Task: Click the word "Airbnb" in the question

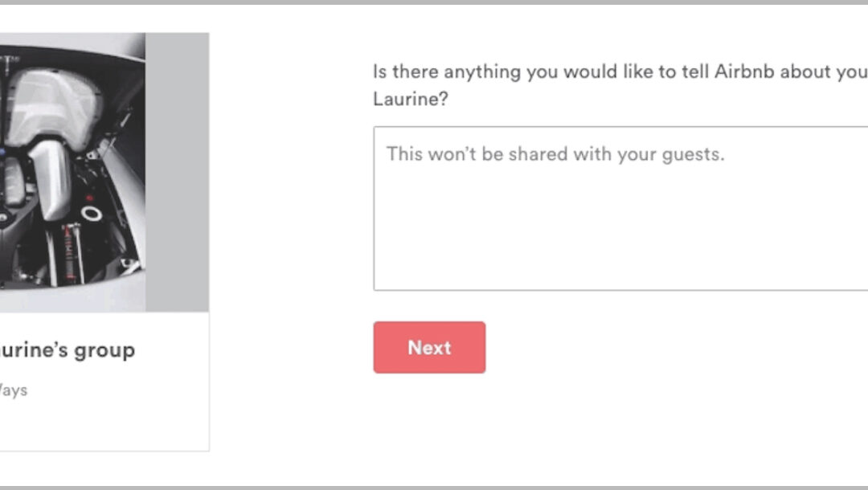Action: [744, 72]
